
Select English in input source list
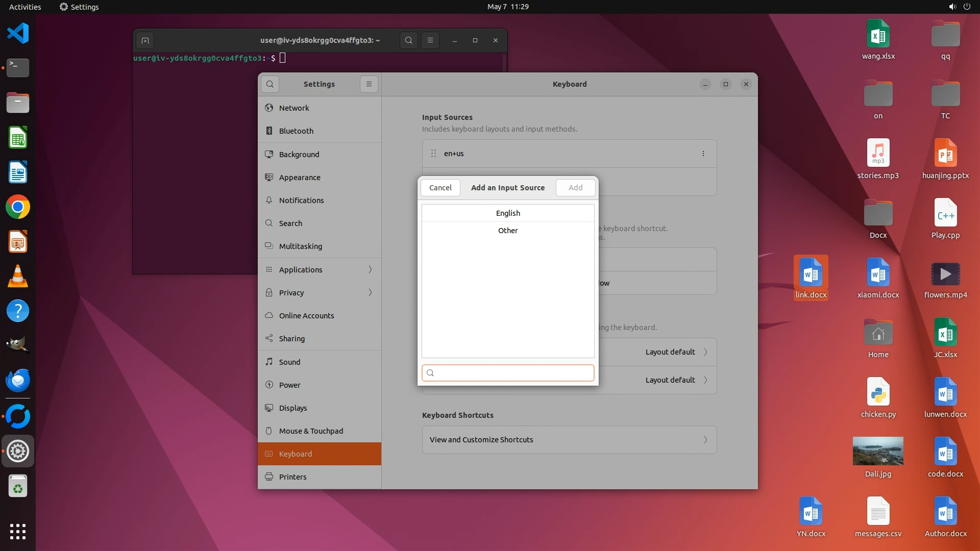pos(508,213)
